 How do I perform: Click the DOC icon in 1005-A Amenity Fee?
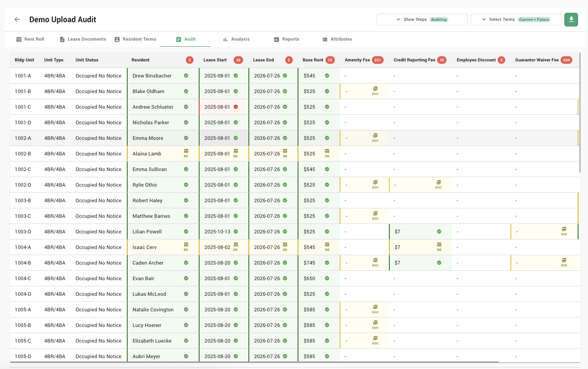[375, 309]
